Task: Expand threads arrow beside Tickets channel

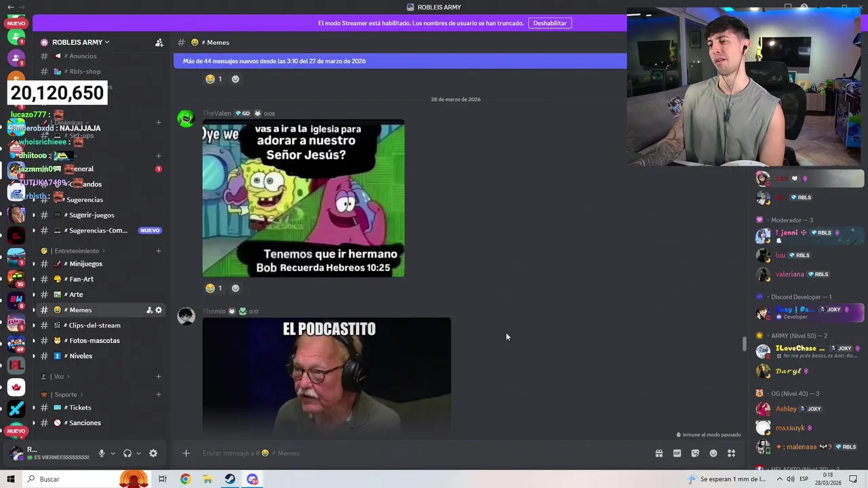Action: pyautogui.click(x=33, y=407)
